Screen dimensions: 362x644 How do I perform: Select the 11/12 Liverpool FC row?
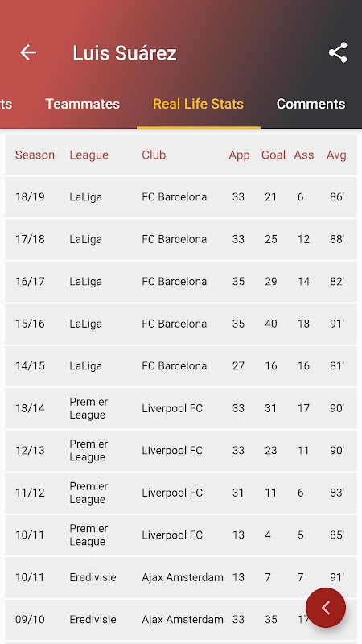181,493
